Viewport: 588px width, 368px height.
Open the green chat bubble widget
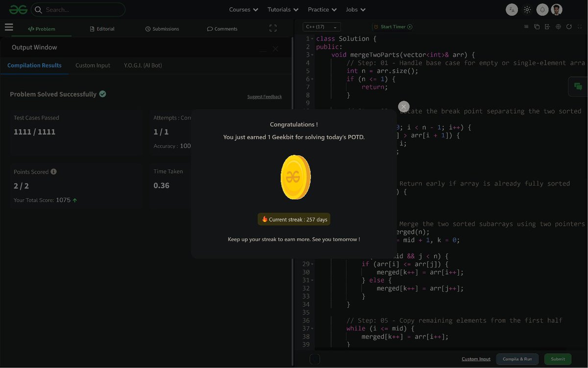(x=578, y=86)
